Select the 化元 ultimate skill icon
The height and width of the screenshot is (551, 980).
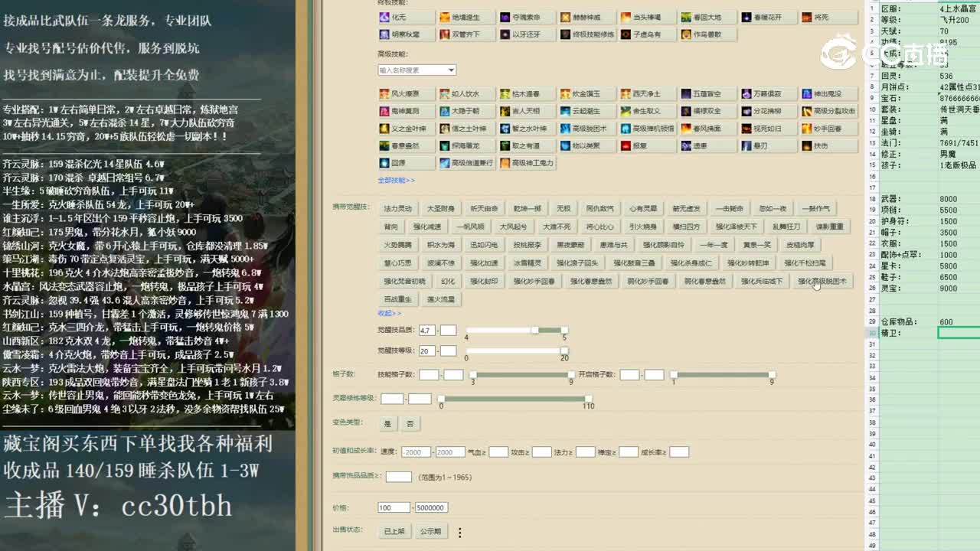tap(384, 17)
